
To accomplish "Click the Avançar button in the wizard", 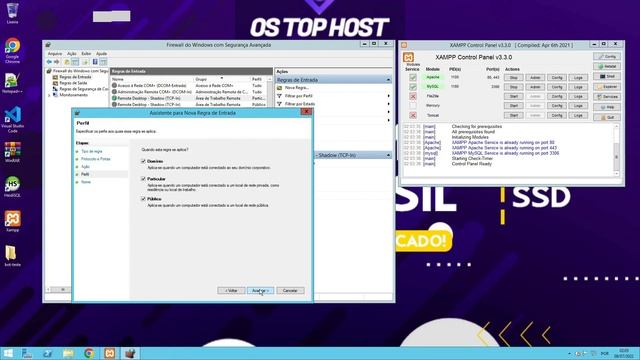I will coord(260,291).
